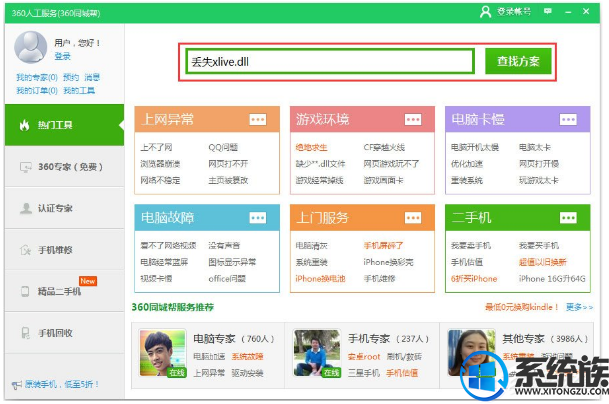This screenshot has height=404, width=609.
Task: Click the 预约 link
Action: pyautogui.click(x=71, y=77)
